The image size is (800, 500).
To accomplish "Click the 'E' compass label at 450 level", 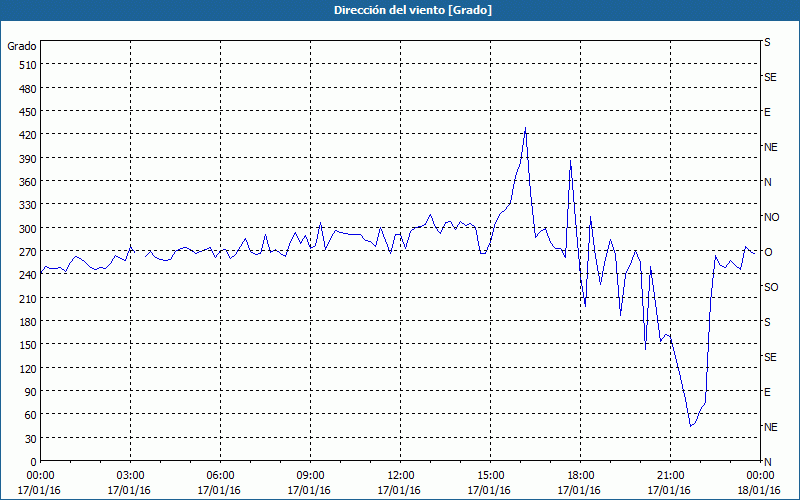I will point(767,112).
